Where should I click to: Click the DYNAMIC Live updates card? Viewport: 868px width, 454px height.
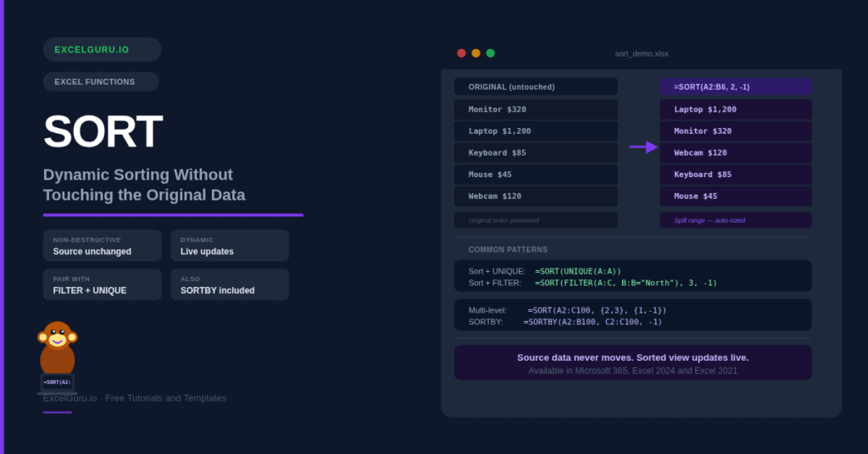[x=230, y=246]
